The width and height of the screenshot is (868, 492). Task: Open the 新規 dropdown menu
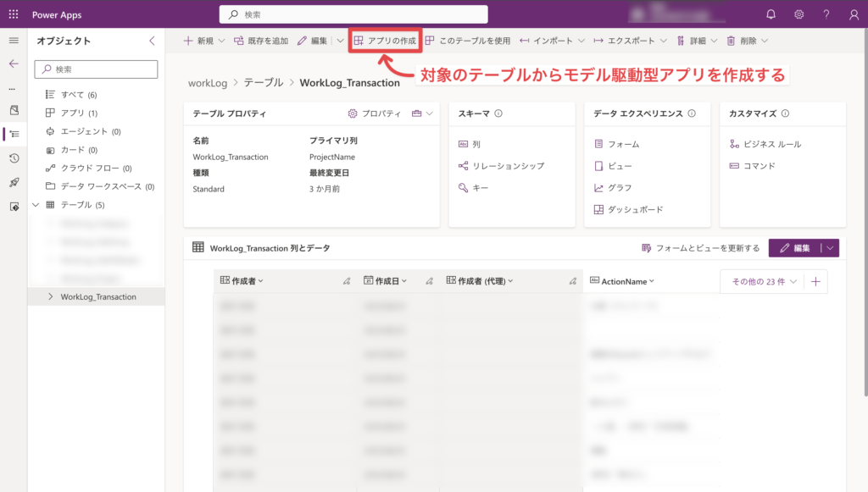pyautogui.click(x=204, y=41)
